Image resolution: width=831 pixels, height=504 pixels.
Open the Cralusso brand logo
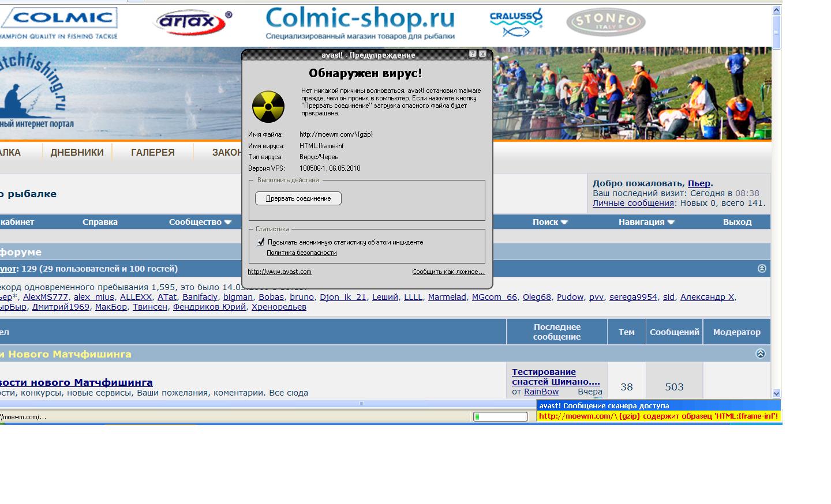click(x=516, y=23)
